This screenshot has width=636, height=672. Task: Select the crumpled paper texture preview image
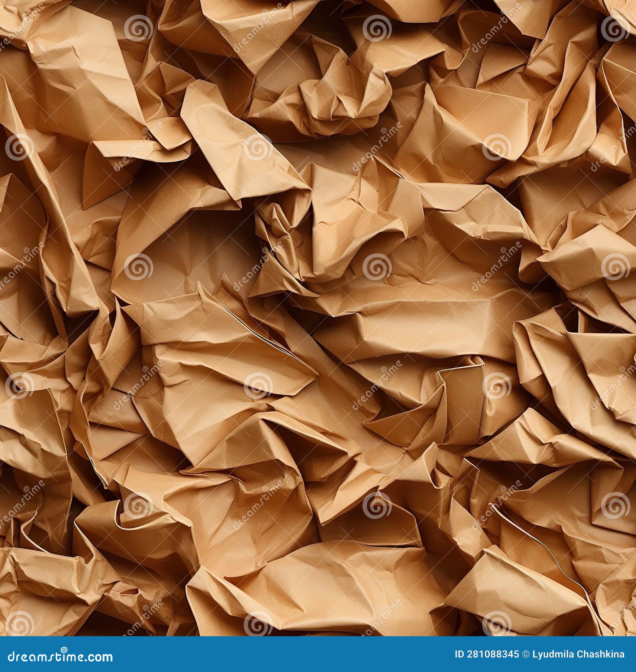click(x=318, y=318)
